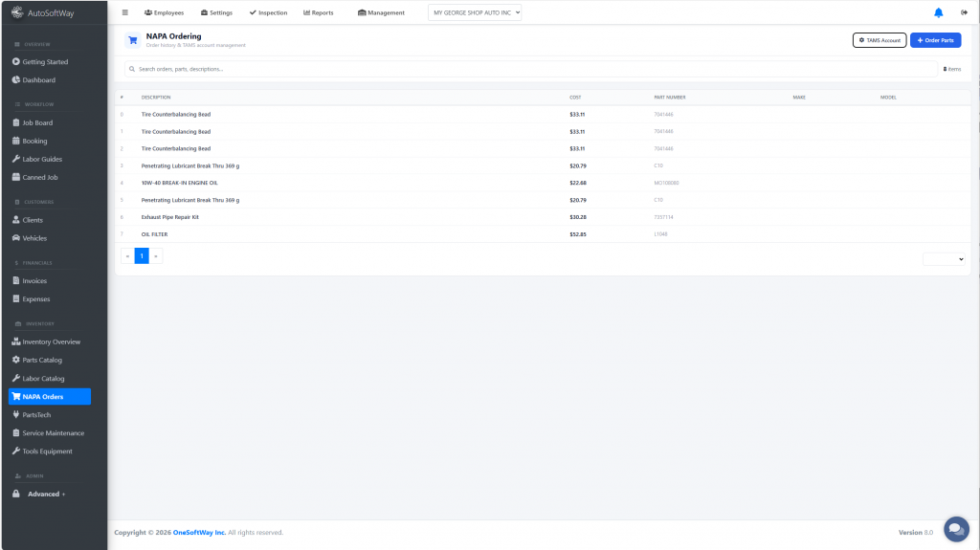Go to Job Board in sidebar
980x550 pixels.
(37, 122)
